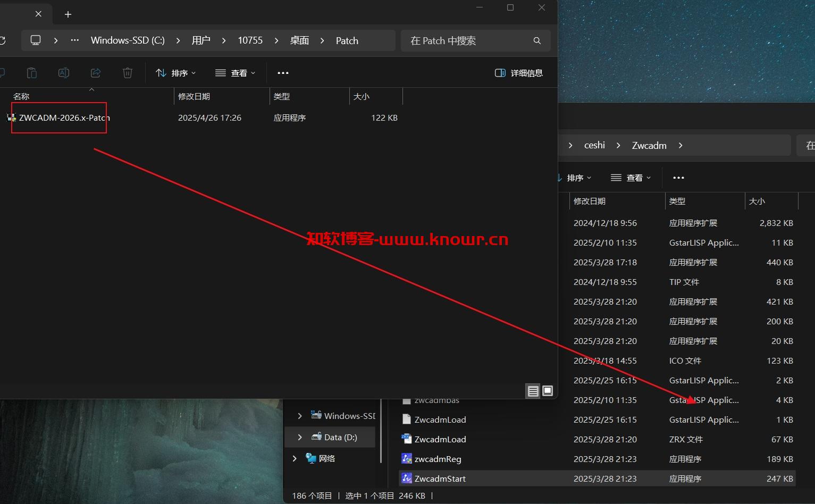Open the 查看 dropdown in Zwcadm window
This screenshot has width=815, height=504.
click(631, 178)
